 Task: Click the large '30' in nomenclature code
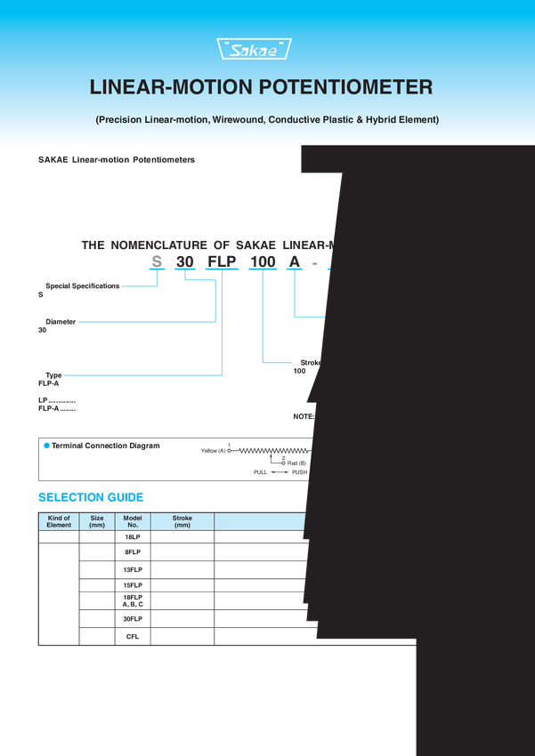pos(185,261)
